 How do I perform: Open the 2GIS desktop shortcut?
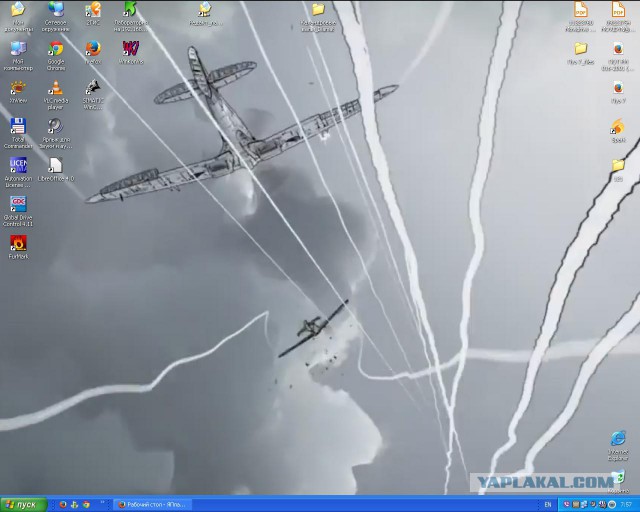pyautogui.click(x=93, y=13)
